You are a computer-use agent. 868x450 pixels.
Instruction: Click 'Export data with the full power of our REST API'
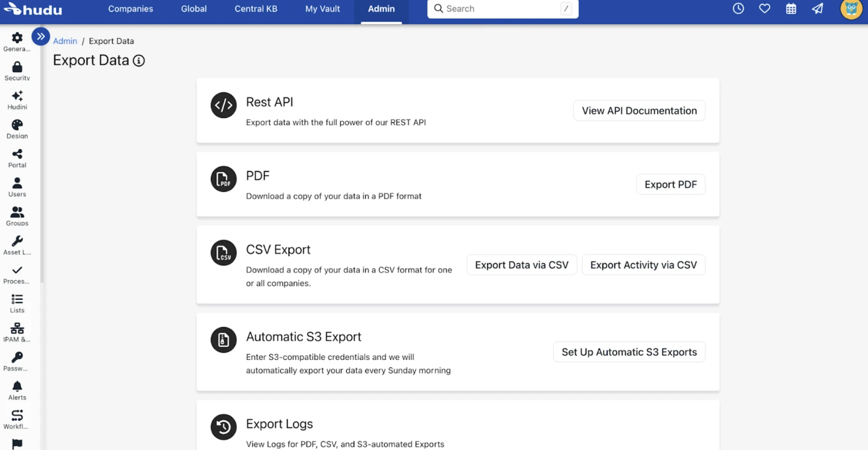pyautogui.click(x=336, y=122)
